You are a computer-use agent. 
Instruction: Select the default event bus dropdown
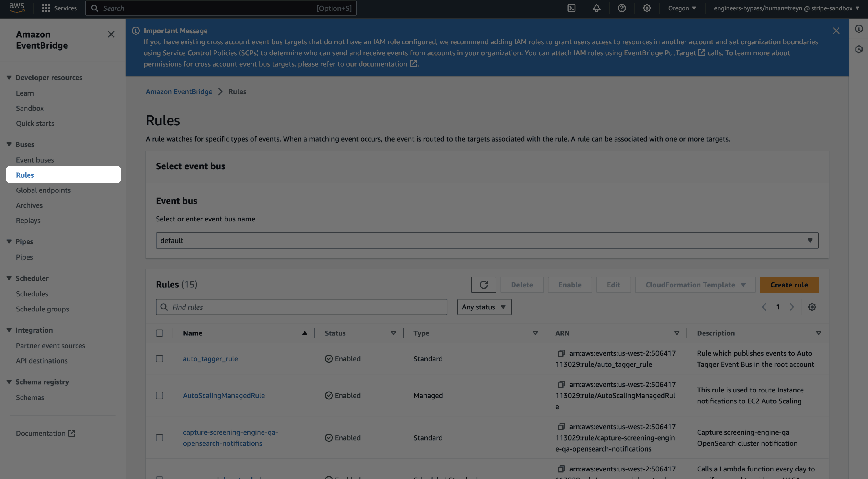click(x=487, y=240)
